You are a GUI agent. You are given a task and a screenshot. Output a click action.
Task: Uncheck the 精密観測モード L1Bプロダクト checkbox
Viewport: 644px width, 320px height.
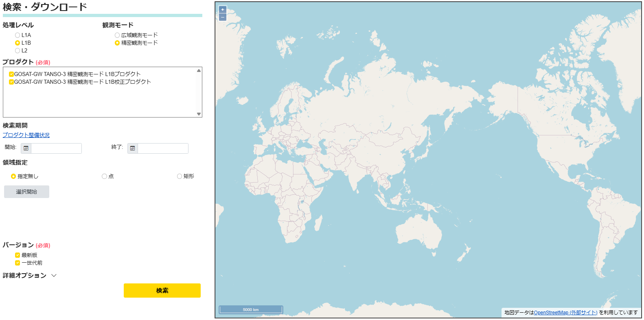point(11,74)
